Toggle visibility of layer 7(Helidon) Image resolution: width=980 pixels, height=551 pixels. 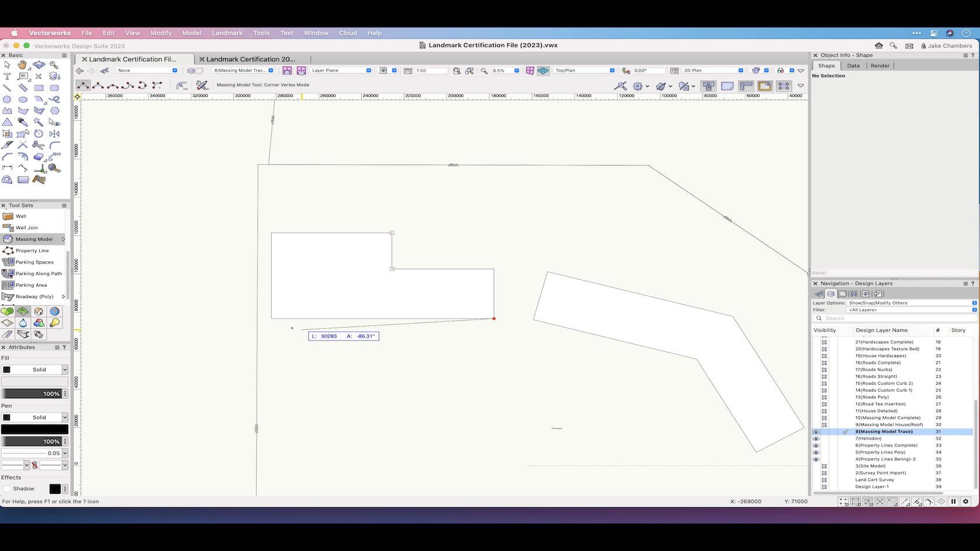pos(815,438)
